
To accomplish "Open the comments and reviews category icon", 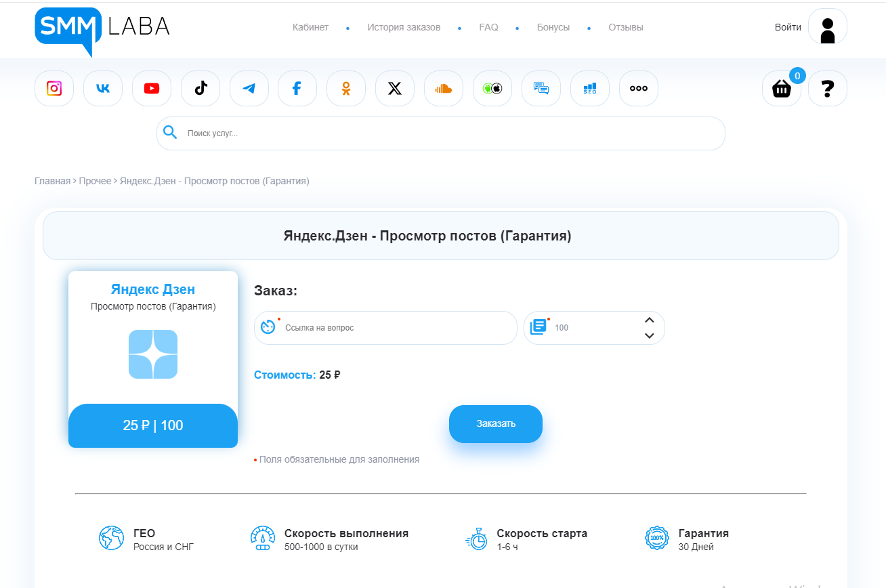I will [541, 88].
